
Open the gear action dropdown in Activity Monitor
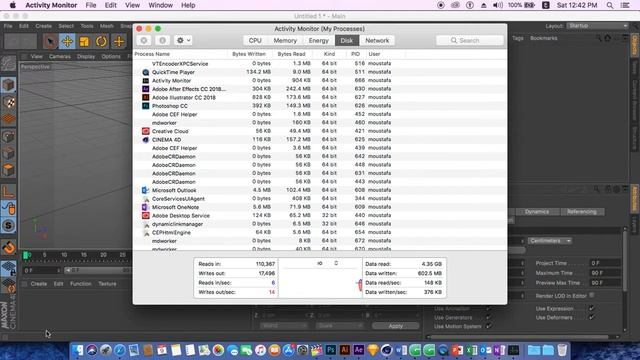click(x=183, y=40)
